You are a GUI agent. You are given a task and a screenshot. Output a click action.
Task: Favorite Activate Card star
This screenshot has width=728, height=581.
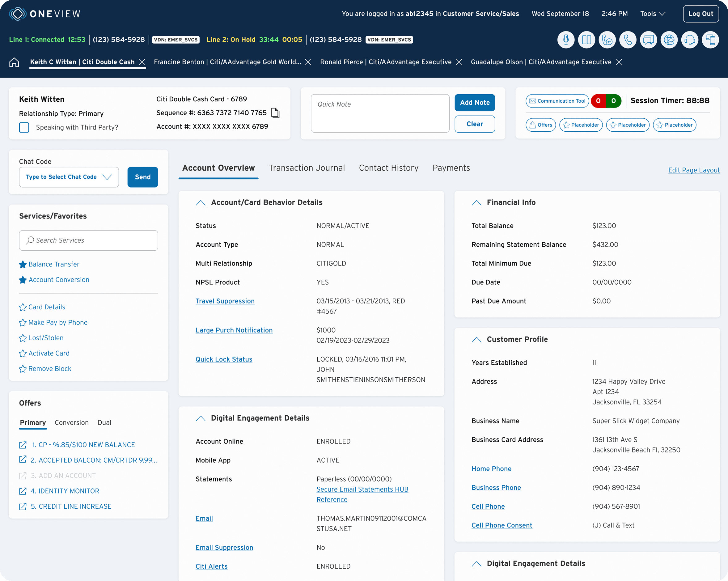(23, 353)
